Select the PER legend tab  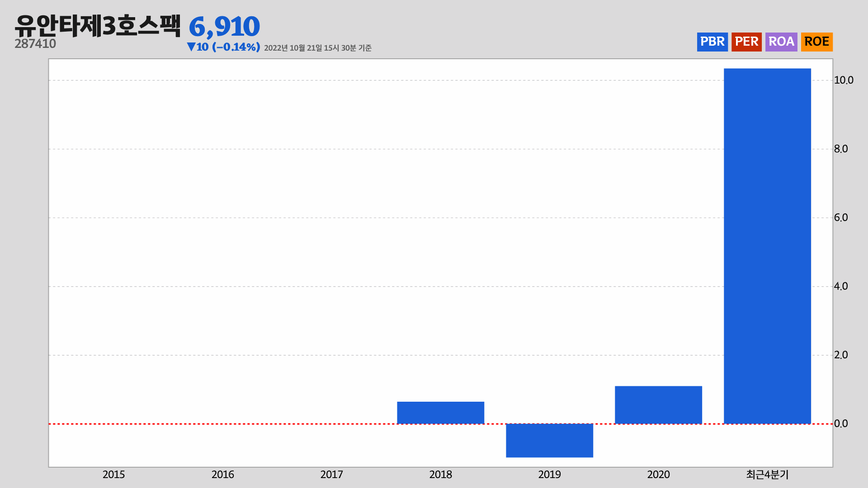click(746, 42)
